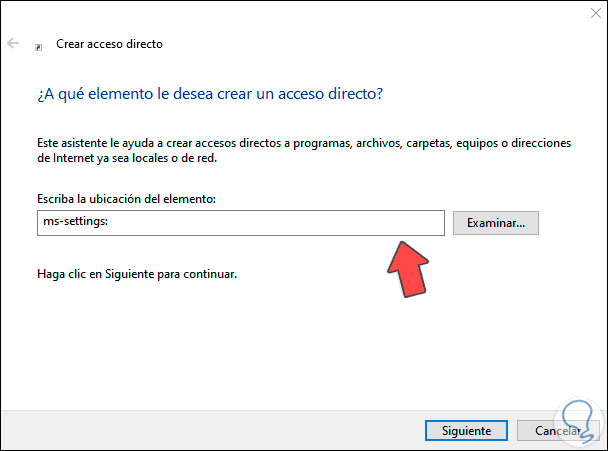The width and height of the screenshot is (608, 451).
Task: Close the Crear acceso directo window
Action: [x=582, y=16]
